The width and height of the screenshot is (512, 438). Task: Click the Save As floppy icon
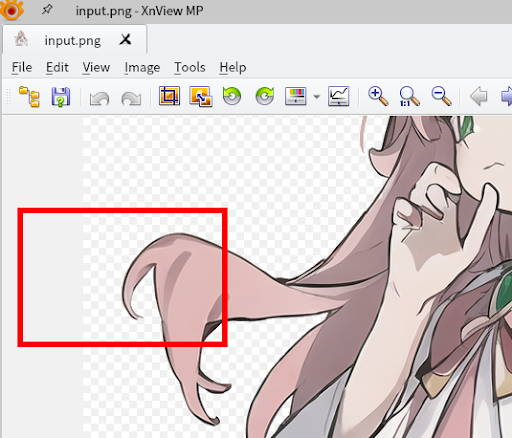(x=61, y=97)
